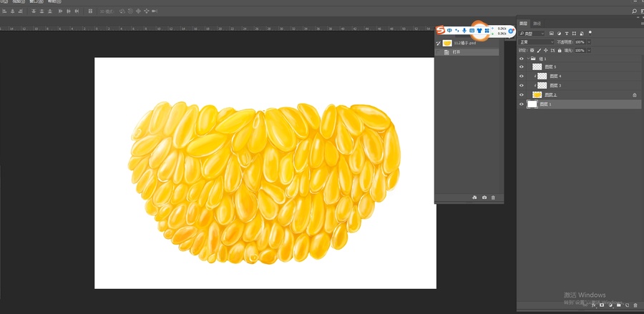Hide 图层 3 with its eye icon
Image resolution: width=644 pixels, height=314 pixels.
[x=522, y=85]
